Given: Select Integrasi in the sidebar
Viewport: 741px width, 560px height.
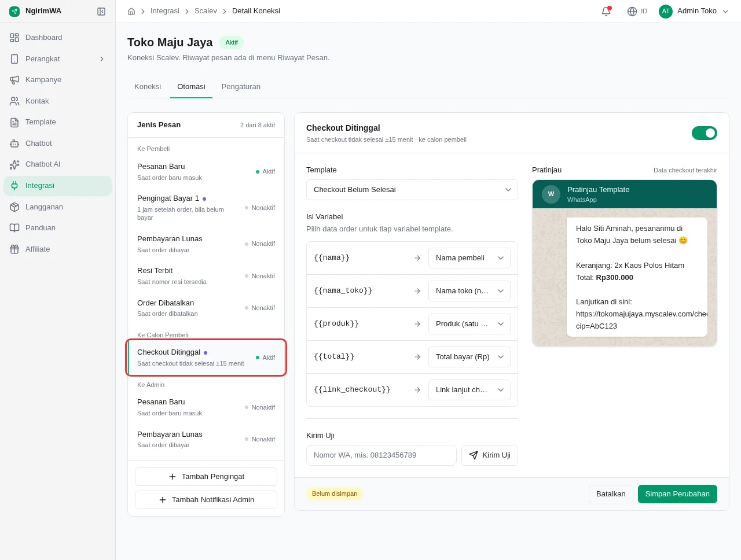Looking at the screenshot, I should click(x=57, y=186).
